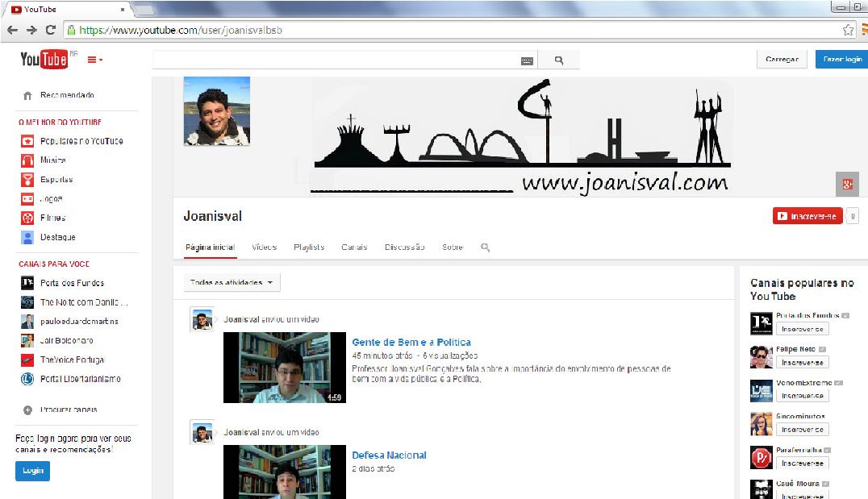The image size is (868, 499).
Task: Open Música from the sidebar
Action: pos(52,160)
